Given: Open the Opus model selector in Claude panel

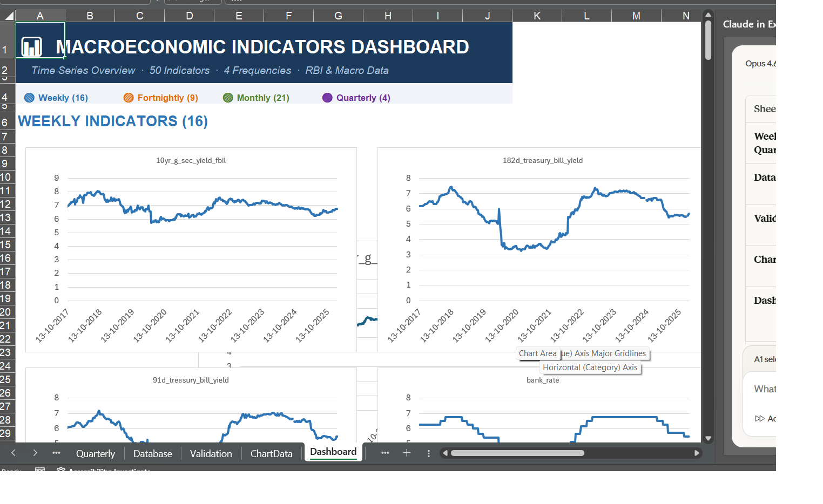Looking at the screenshot, I should pos(761,63).
